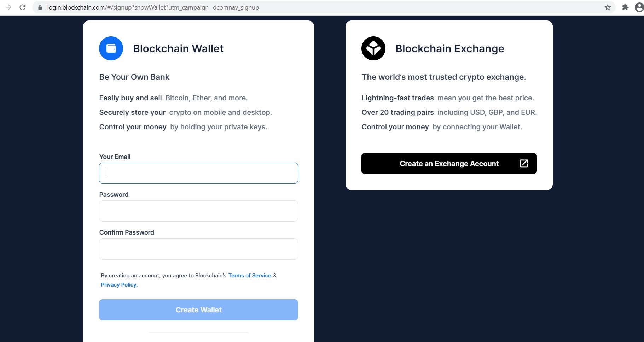Image resolution: width=644 pixels, height=342 pixels.
Task: Bookmark this page with the star icon
Action: tap(608, 7)
